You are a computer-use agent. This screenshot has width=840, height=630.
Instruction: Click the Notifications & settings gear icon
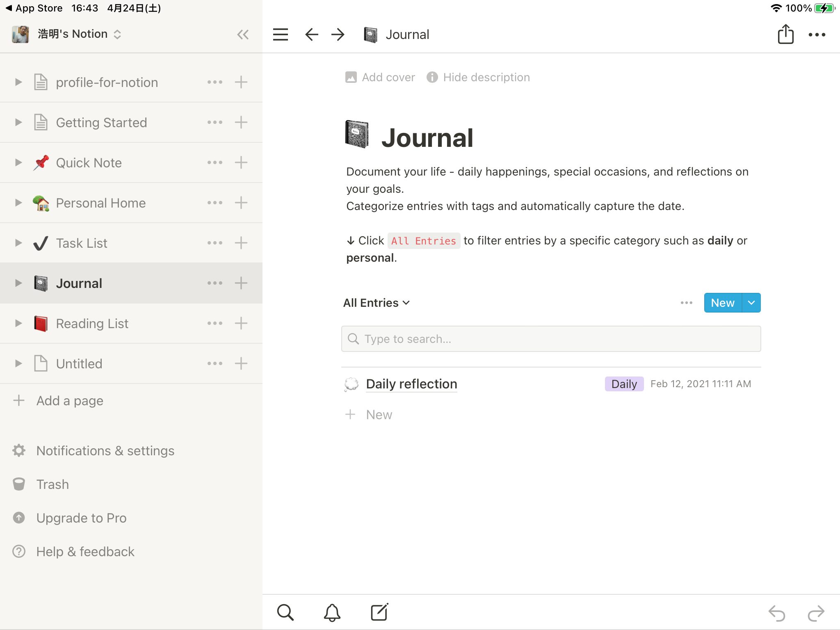click(x=19, y=450)
